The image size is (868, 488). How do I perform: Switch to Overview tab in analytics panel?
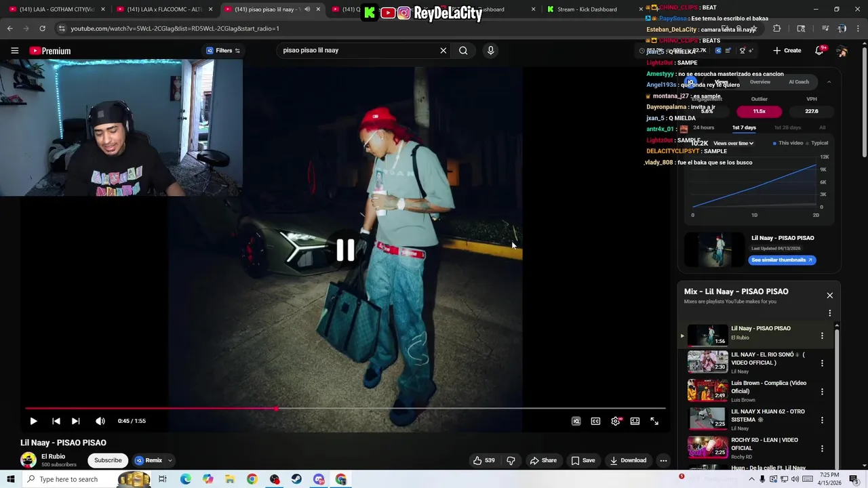pyautogui.click(x=759, y=82)
